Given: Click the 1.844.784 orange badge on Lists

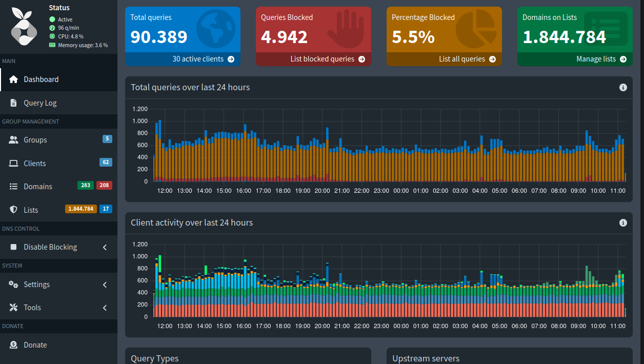Looking at the screenshot, I should 80,209.
